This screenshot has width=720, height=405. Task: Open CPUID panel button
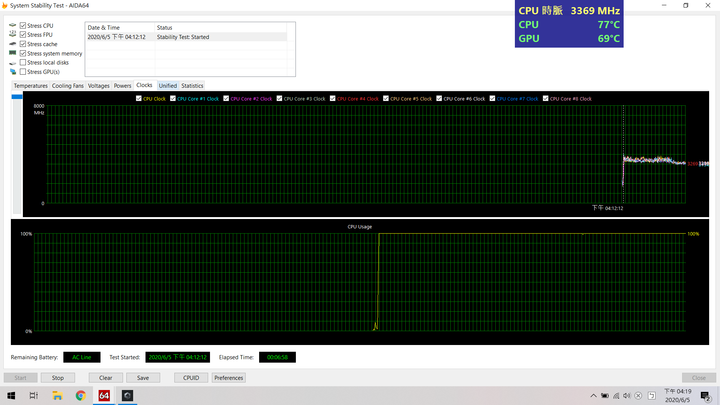point(191,378)
